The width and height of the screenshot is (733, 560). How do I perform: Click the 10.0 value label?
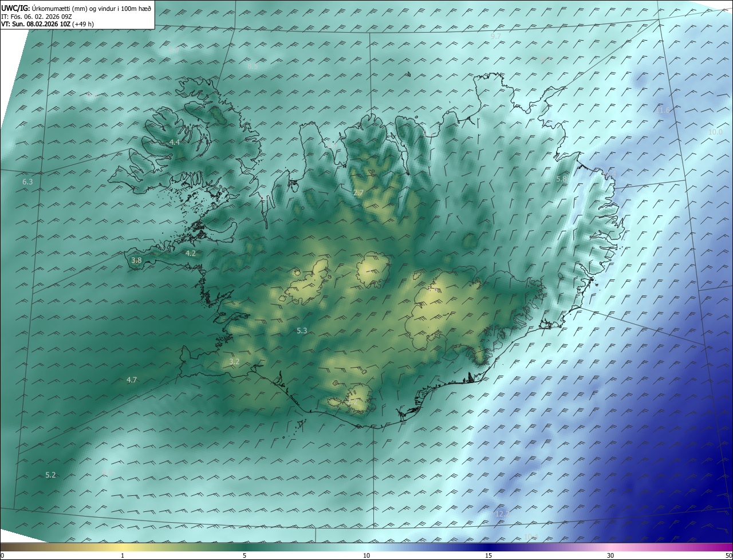tap(715, 132)
